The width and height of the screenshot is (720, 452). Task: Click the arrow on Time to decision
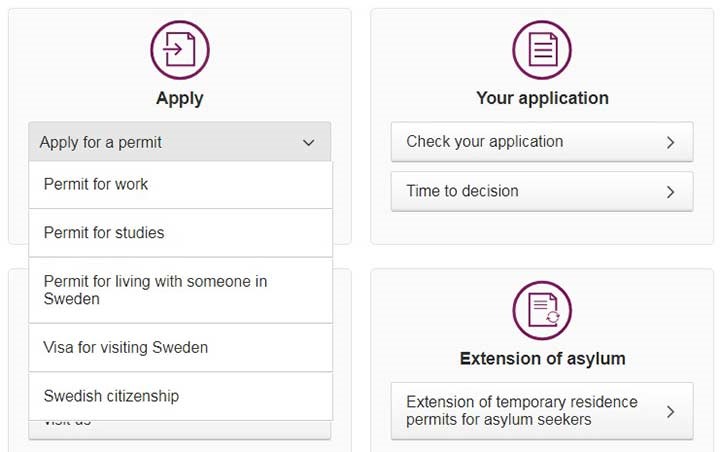pyautogui.click(x=670, y=192)
